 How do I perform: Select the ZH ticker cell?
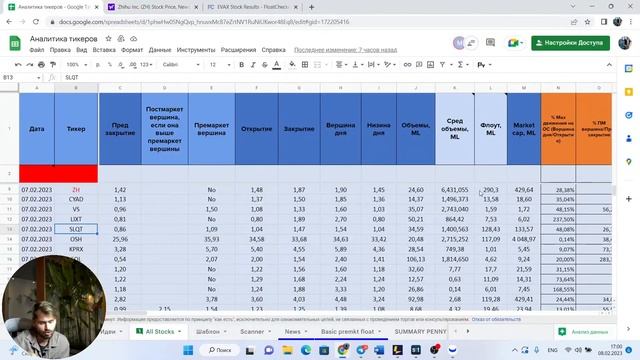[x=76, y=190]
